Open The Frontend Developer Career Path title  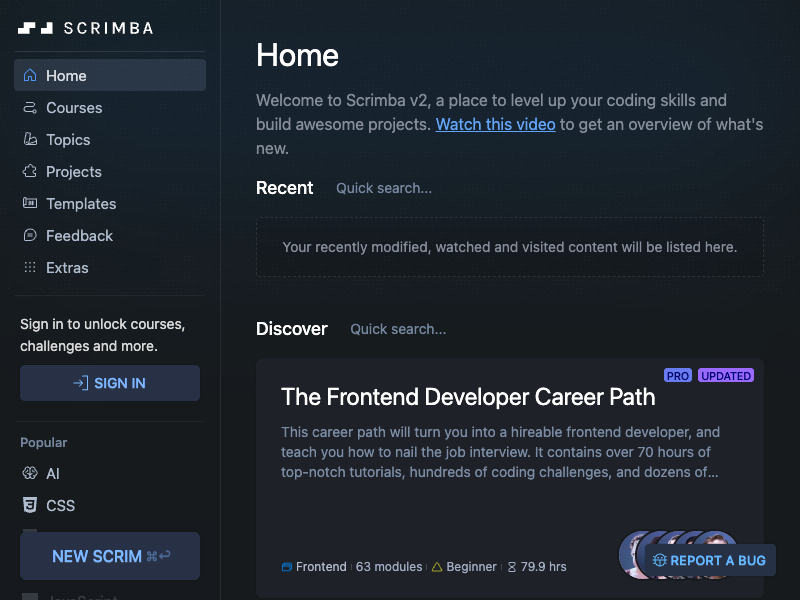click(468, 397)
